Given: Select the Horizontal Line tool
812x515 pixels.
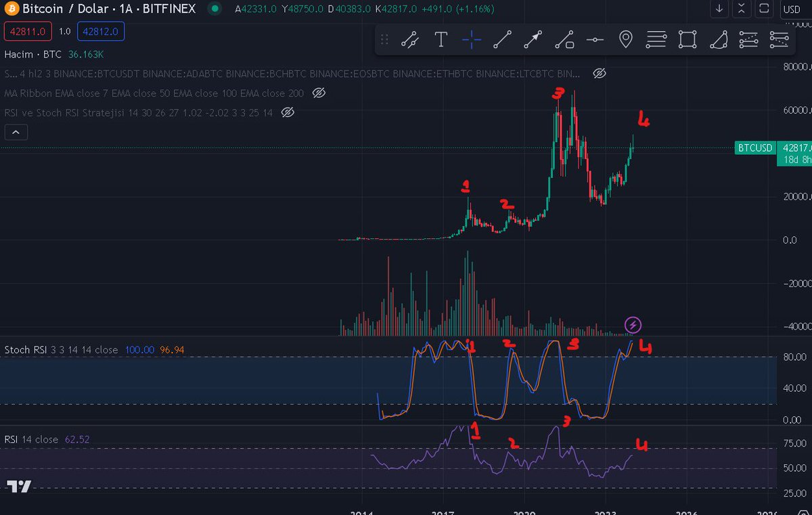Looking at the screenshot, I should [595, 41].
